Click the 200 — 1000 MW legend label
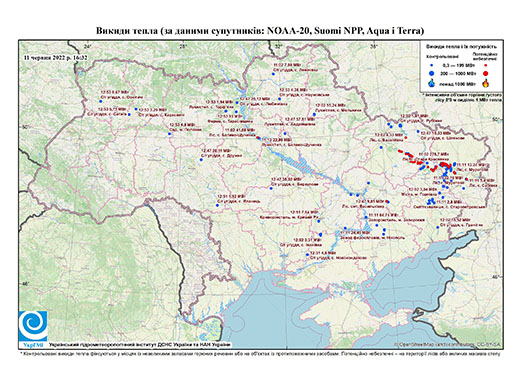Image resolution: width=520 pixels, height=368 pixels. tap(458, 73)
